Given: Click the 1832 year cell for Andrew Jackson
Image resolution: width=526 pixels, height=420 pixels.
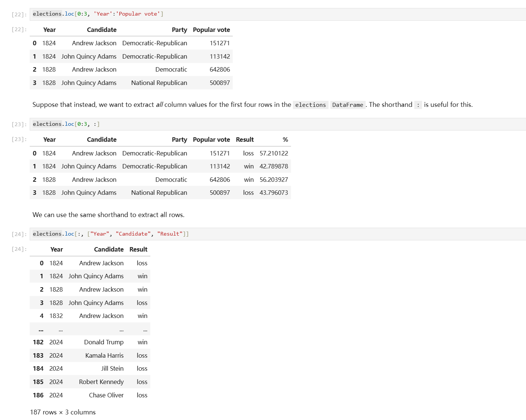Looking at the screenshot, I should click(56, 316).
